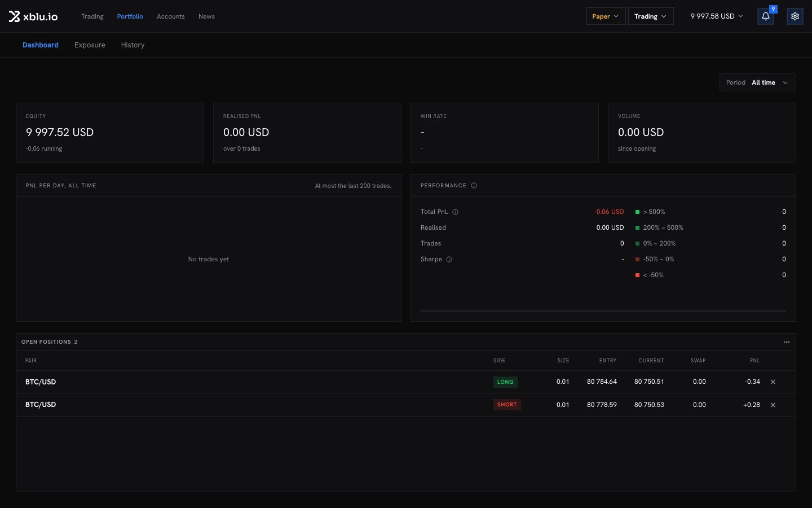The width and height of the screenshot is (812, 508).
Task: Click the Trades row label in Performance
Action: [x=431, y=244]
